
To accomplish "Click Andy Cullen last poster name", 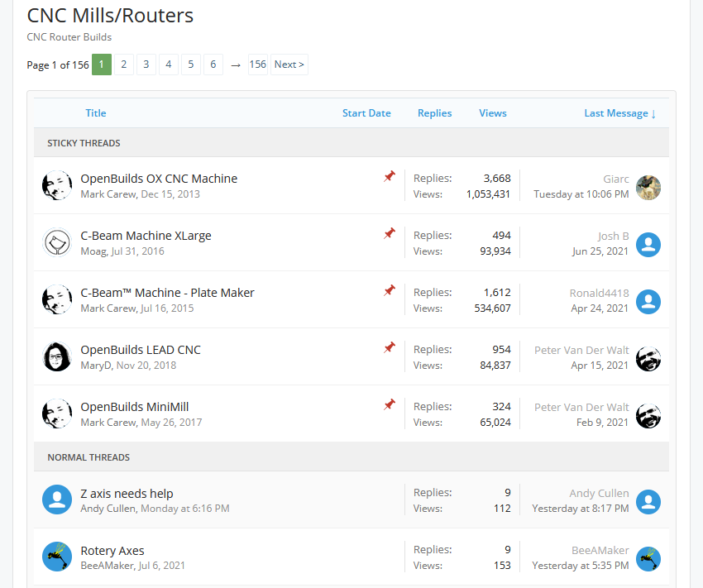I will 599,494.
